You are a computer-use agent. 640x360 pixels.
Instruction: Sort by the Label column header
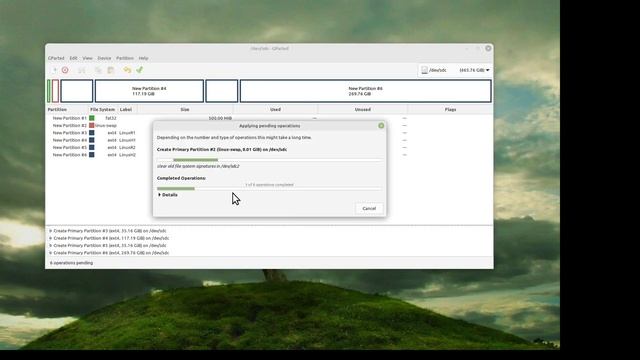pyautogui.click(x=126, y=110)
